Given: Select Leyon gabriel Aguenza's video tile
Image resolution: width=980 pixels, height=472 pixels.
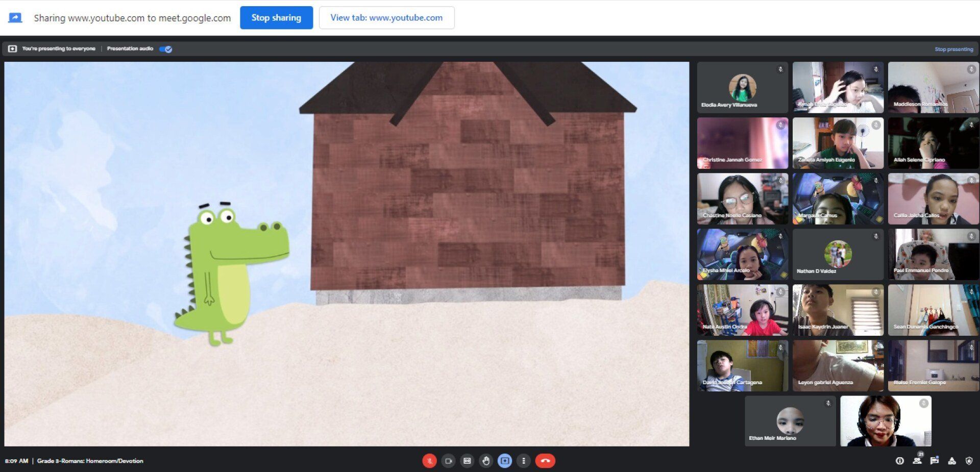Looking at the screenshot, I should coord(838,365).
